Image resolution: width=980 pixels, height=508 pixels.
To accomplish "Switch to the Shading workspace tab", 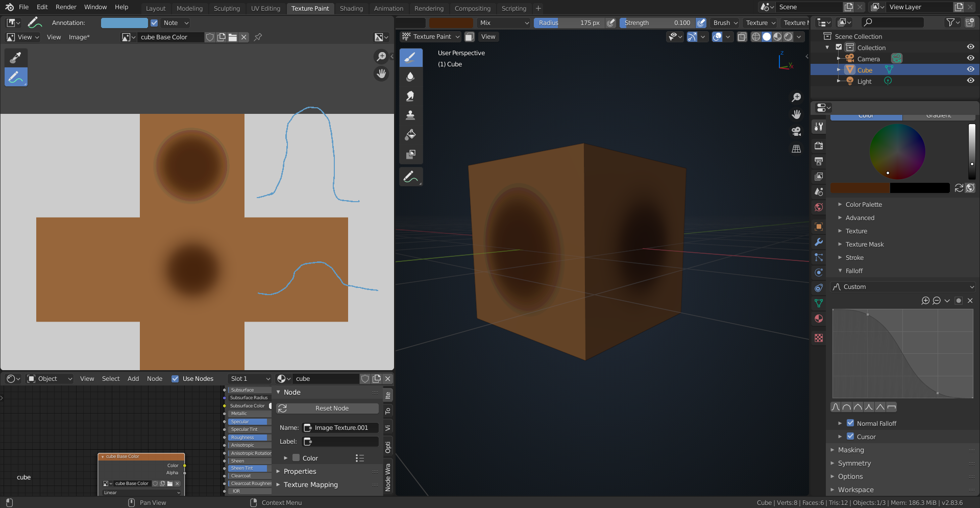I will [x=351, y=9].
